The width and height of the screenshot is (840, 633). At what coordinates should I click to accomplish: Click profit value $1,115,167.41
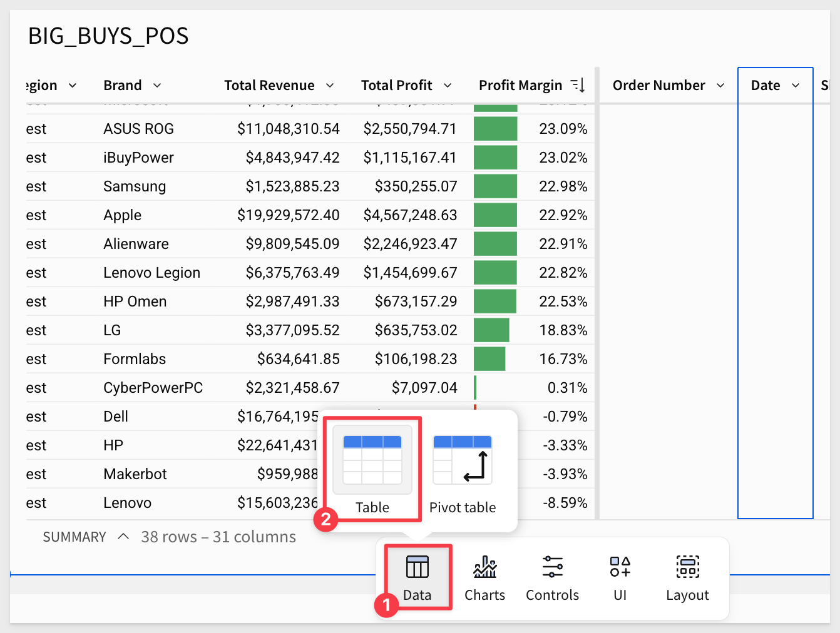click(410, 158)
